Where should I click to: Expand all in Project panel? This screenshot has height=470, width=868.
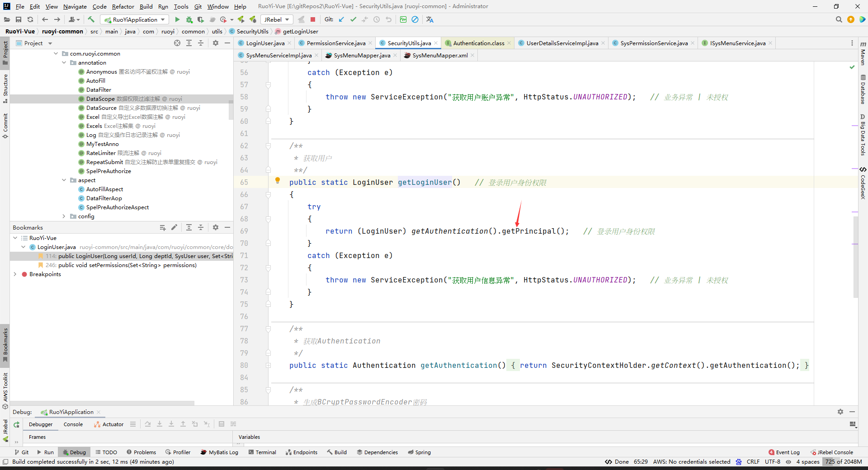tap(189, 43)
